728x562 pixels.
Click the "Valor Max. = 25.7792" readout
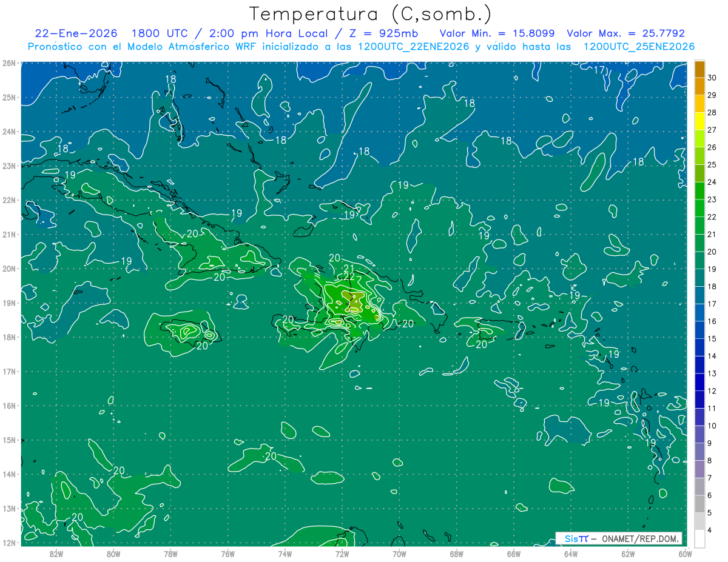click(x=625, y=33)
